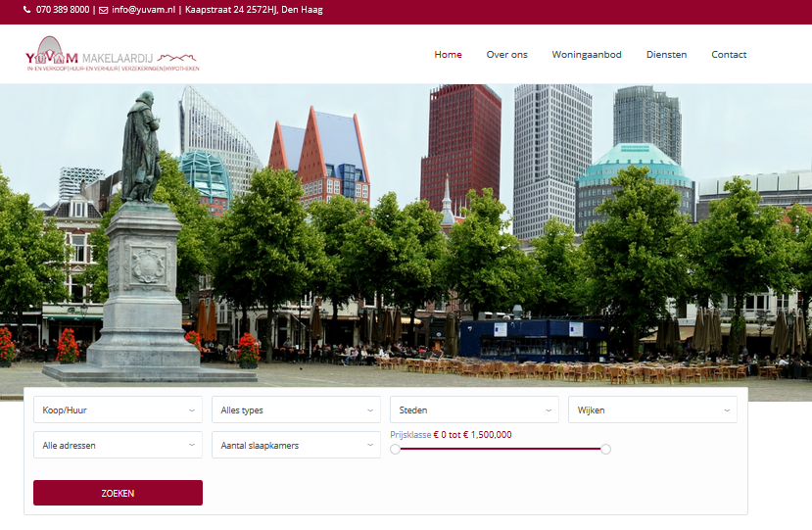Go to the Contact page
This screenshot has height=530, width=812.
tap(729, 55)
